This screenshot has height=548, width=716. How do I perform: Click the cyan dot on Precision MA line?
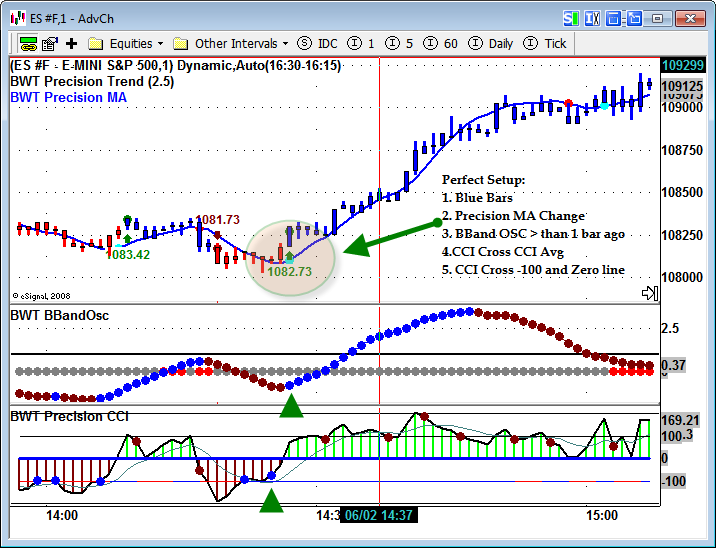click(x=604, y=106)
